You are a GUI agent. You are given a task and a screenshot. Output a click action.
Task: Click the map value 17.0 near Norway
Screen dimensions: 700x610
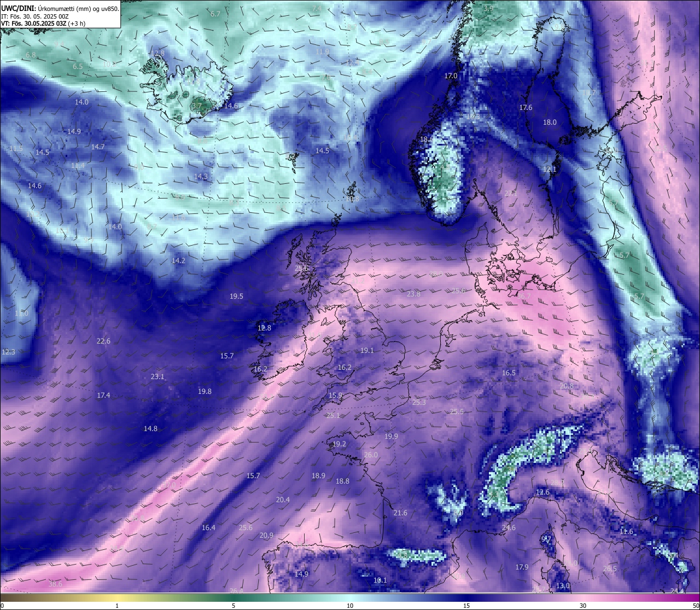(451, 75)
